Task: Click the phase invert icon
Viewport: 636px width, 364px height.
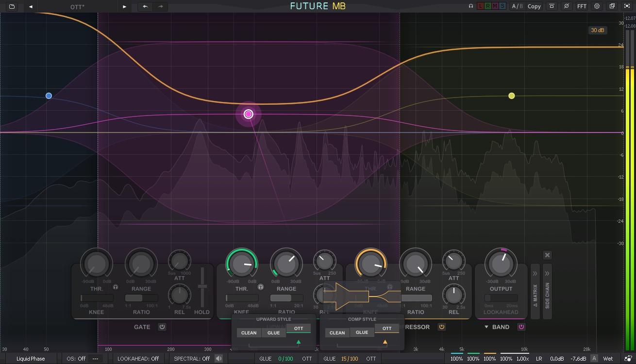Action: click(567, 6)
